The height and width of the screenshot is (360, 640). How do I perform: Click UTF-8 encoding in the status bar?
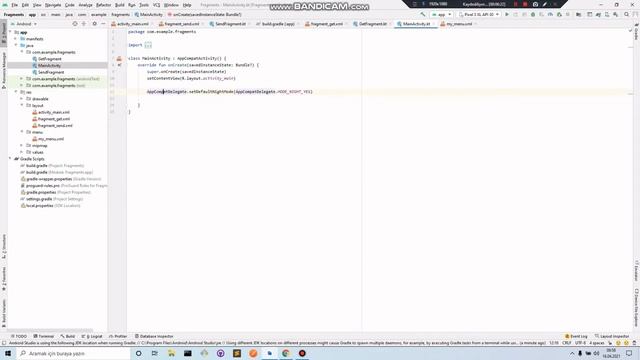(580, 343)
